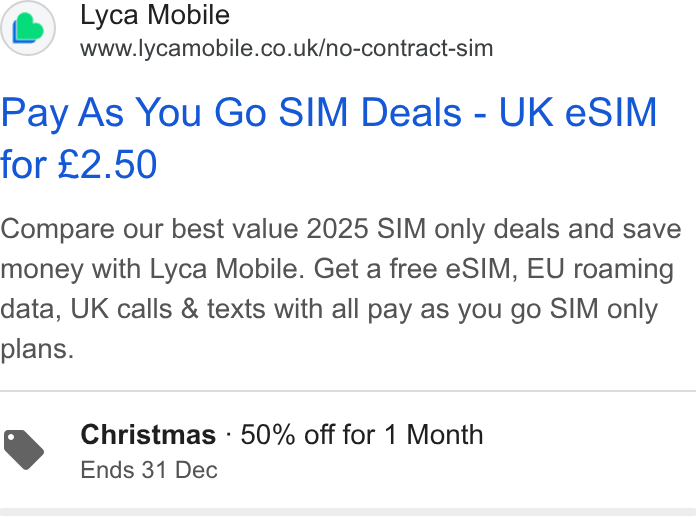Screen dimensions: 696x516
Task: Click the word 'plans.' ending the description
Action: pyautogui.click(x=37, y=350)
